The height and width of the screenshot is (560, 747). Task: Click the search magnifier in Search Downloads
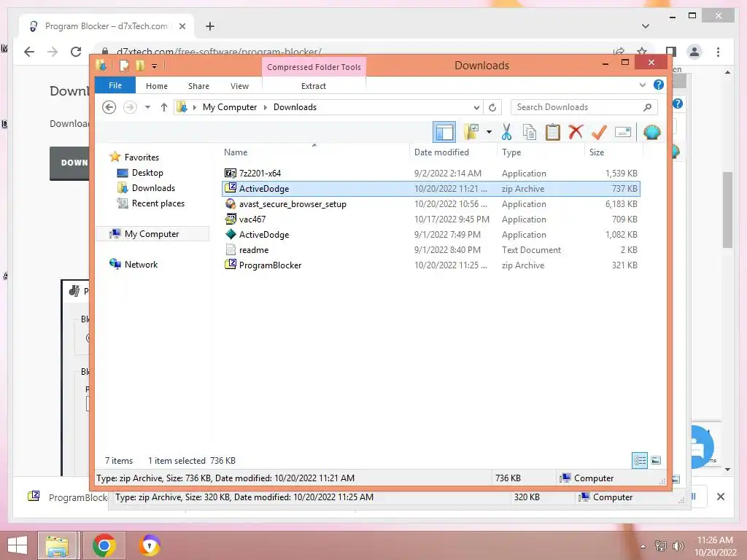pyautogui.click(x=647, y=107)
